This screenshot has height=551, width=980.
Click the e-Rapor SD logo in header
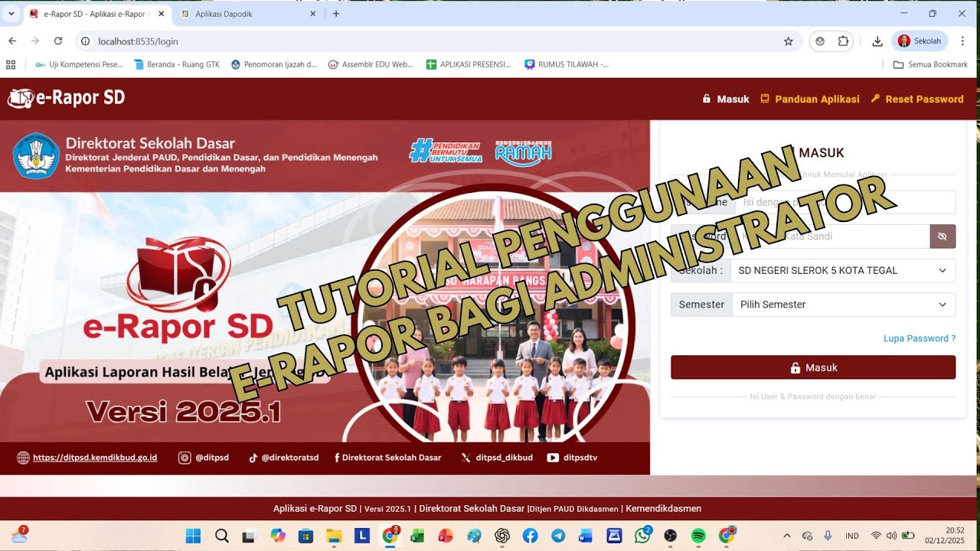coord(66,98)
